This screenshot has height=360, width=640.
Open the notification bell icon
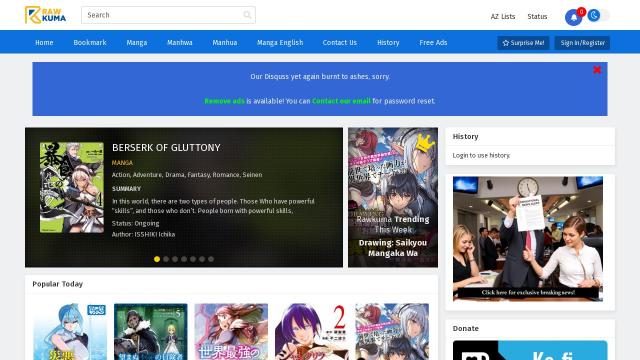tap(573, 18)
